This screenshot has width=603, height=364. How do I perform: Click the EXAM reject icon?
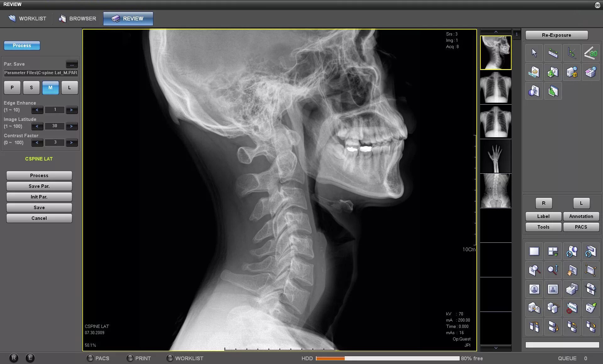click(572, 308)
